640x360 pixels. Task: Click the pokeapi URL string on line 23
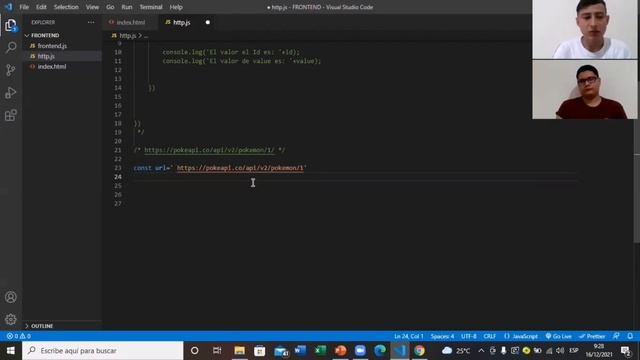(x=240, y=168)
